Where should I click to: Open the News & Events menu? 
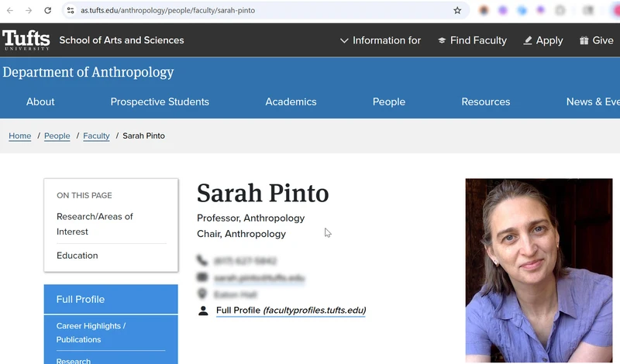pos(593,101)
